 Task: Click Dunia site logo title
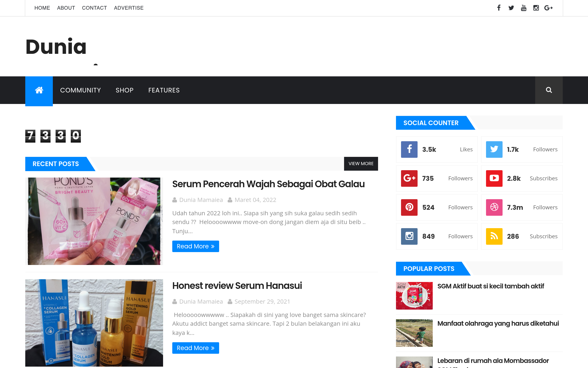coord(56,46)
